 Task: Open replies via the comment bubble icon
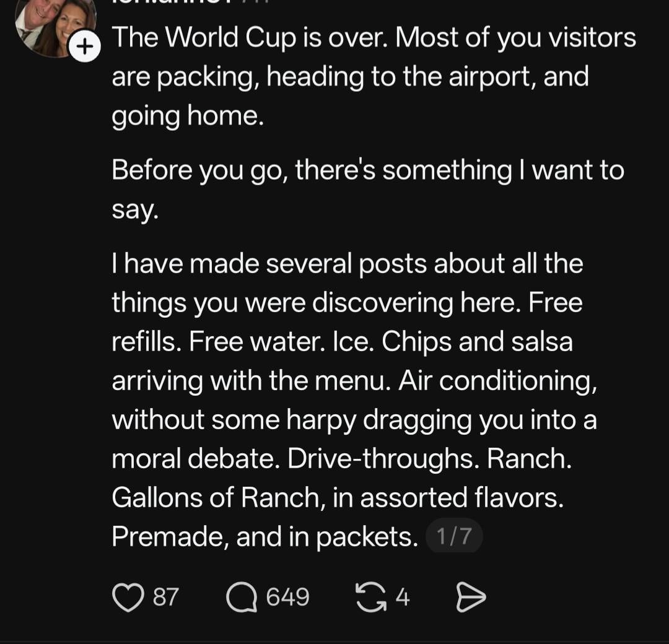pyautogui.click(x=242, y=598)
